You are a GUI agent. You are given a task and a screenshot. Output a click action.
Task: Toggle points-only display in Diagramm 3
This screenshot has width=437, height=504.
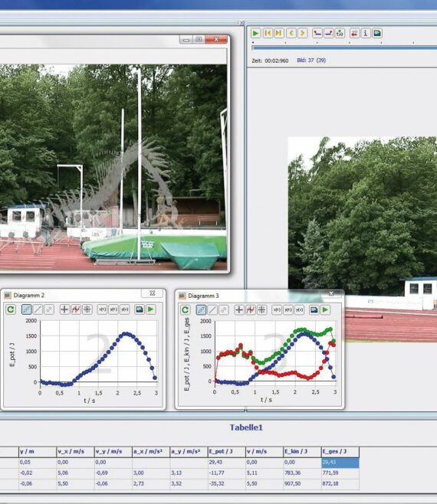tap(224, 310)
